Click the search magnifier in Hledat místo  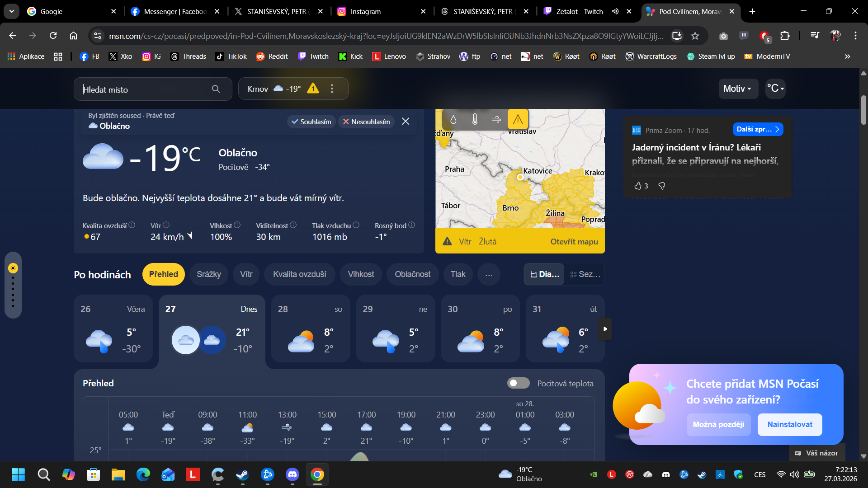pos(216,89)
